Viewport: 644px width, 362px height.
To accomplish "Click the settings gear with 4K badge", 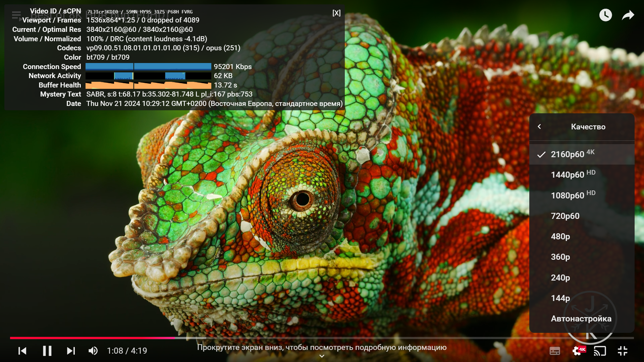I will tap(578, 351).
